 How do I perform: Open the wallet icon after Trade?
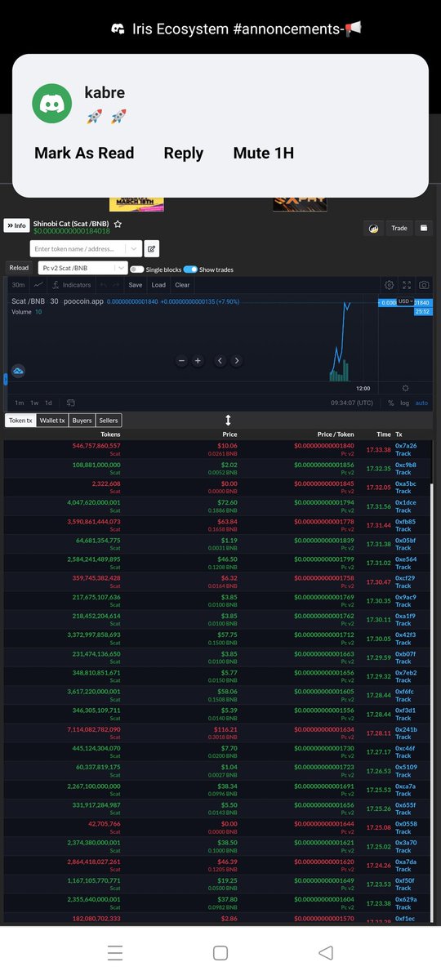[424, 228]
